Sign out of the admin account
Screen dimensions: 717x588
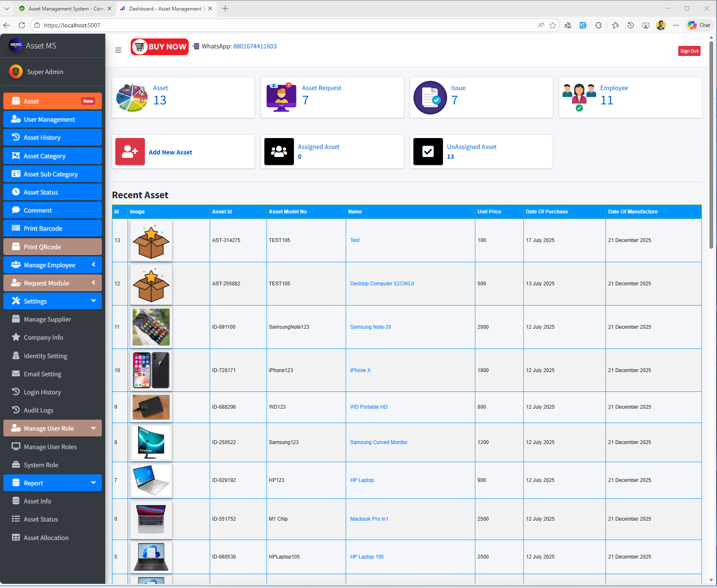coord(689,51)
